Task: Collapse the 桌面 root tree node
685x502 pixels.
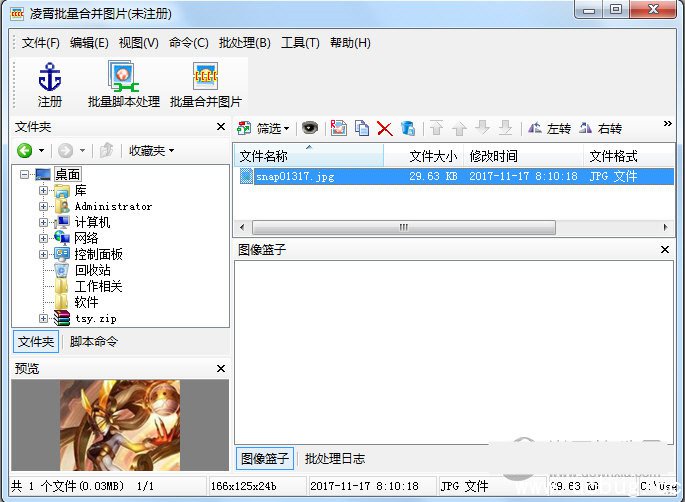Action: pyautogui.click(x=26, y=175)
